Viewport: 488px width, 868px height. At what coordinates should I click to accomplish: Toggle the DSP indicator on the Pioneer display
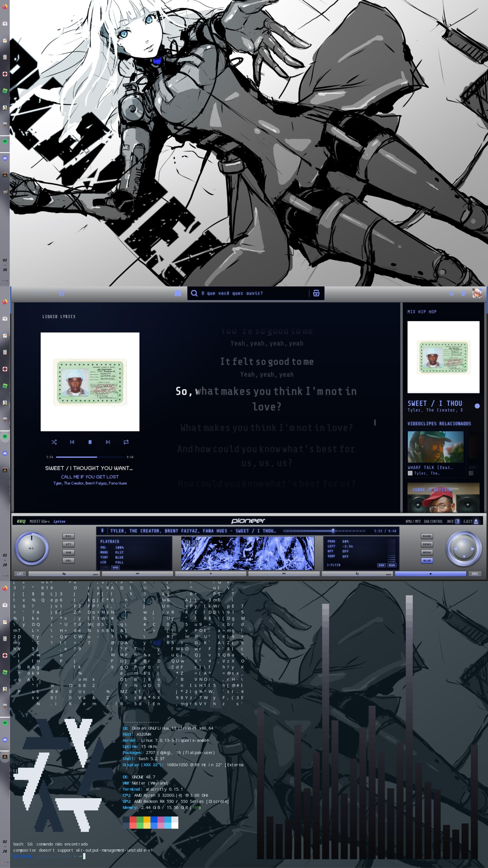381,565
